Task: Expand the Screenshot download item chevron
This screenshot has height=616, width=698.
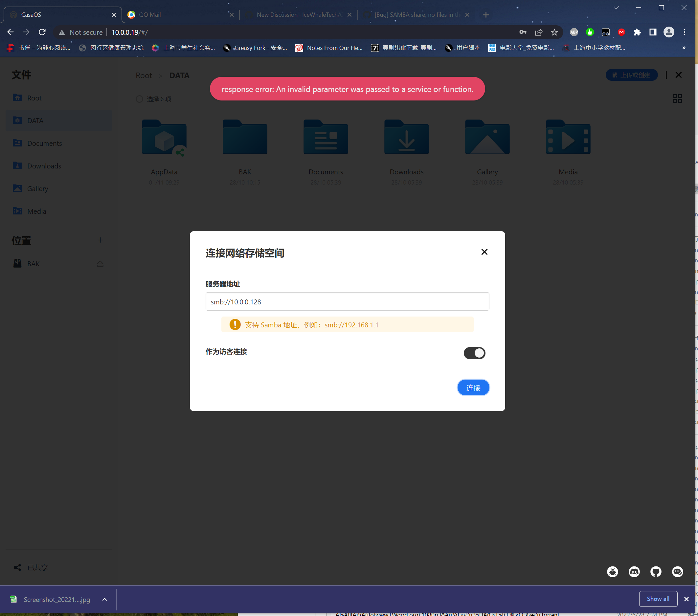Action: click(105, 599)
